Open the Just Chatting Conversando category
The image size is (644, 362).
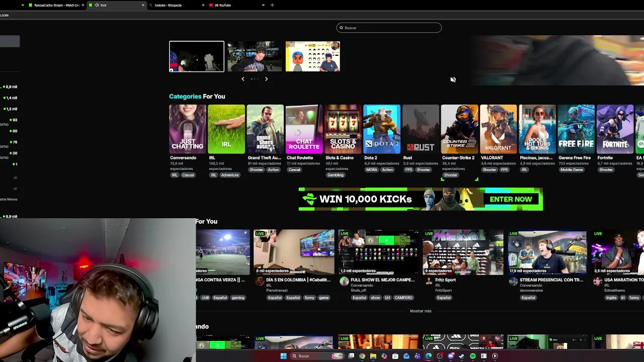coord(187,129)
